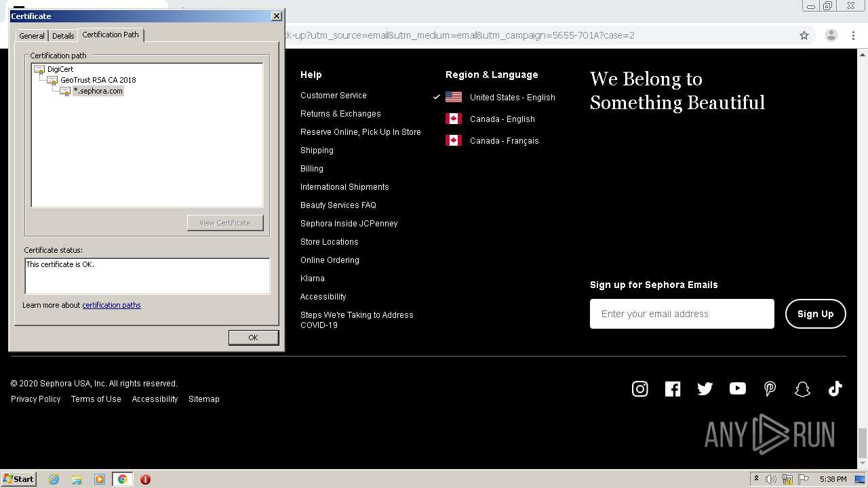The height and width of the screenshot is (488, 868).
Task: Open Sephora's YouTube channel icon
Action: click(x=737, y=388)
